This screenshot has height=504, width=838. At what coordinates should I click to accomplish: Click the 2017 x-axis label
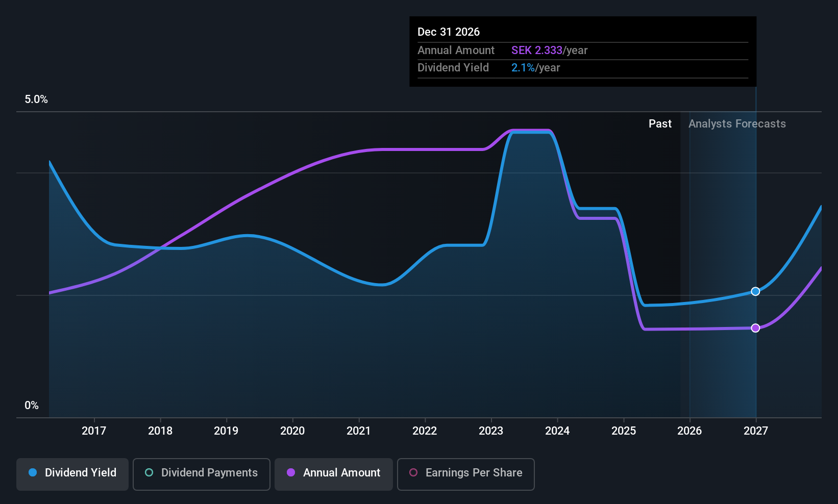tap(94, 431)
